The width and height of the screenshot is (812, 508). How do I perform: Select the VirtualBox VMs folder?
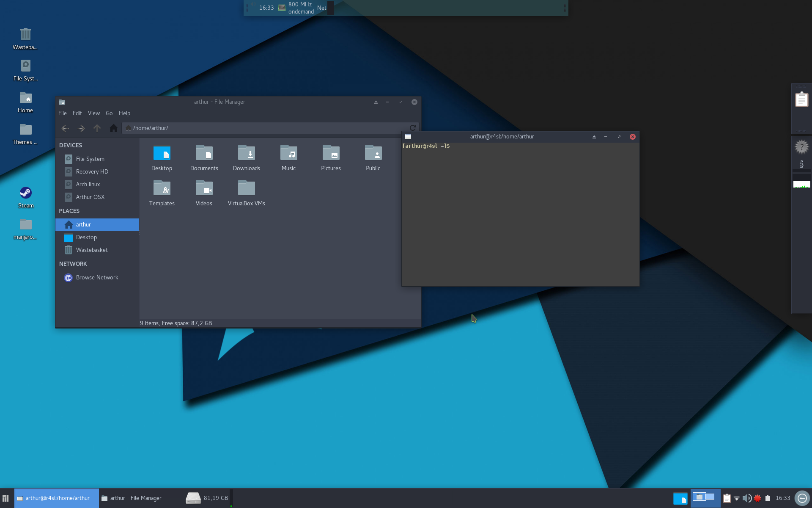click(247, 193)
